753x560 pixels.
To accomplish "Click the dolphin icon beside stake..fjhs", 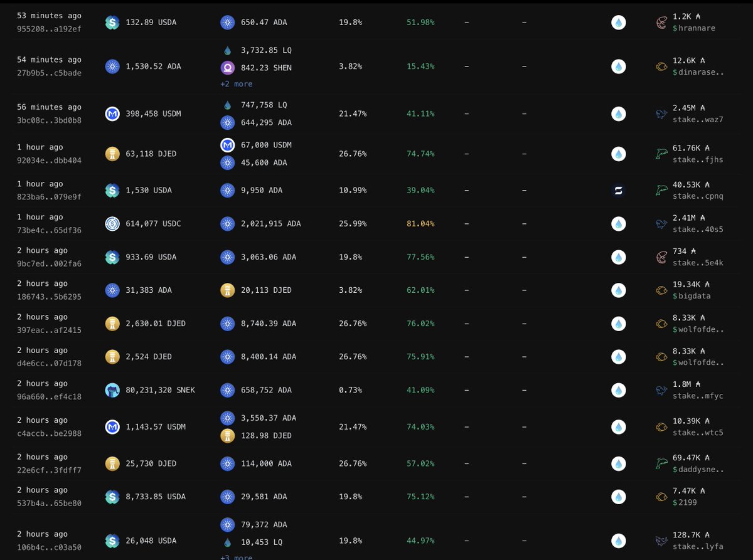I will 661,154.
